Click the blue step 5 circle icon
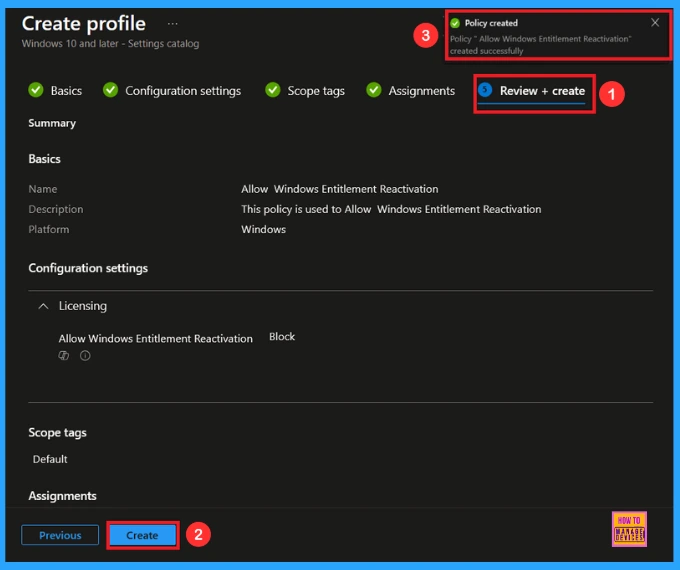 point(485,90)
